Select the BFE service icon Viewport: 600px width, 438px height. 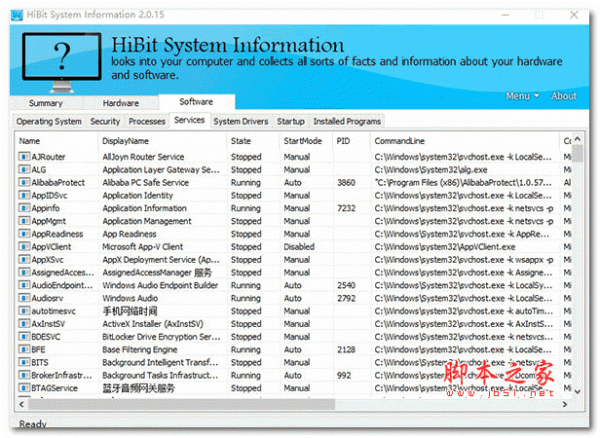pyautogui.click(x=24, y=349)
